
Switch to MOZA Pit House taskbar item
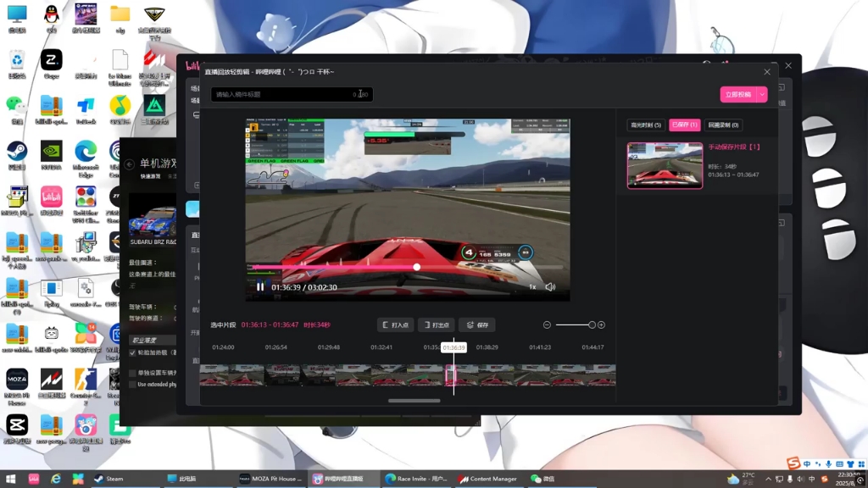pos(270,479)
